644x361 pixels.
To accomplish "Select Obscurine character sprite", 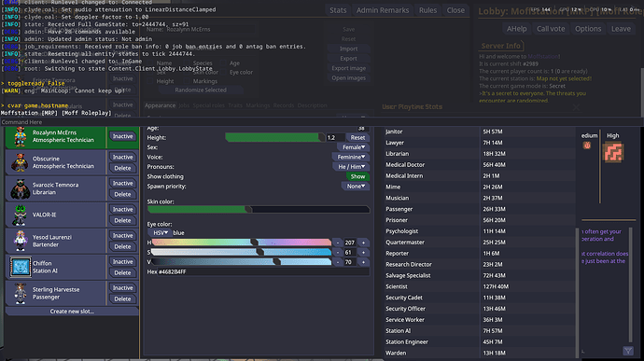I will [20, 162].
